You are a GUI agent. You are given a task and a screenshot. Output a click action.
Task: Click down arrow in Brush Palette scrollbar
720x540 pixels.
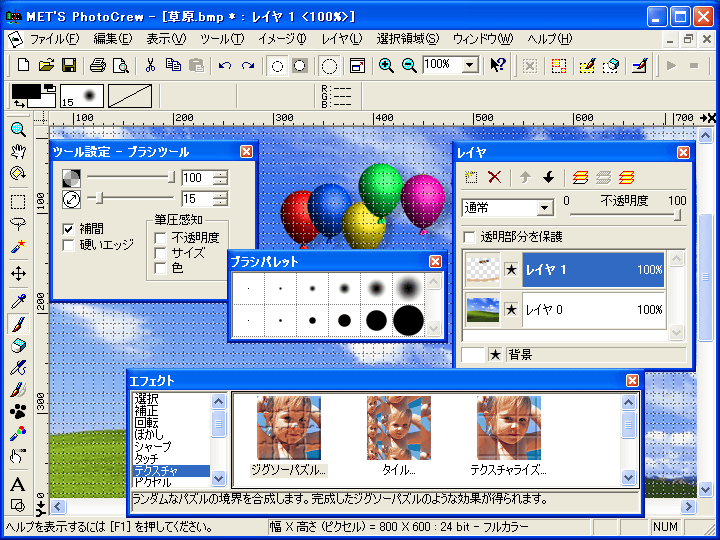[433, 328]
